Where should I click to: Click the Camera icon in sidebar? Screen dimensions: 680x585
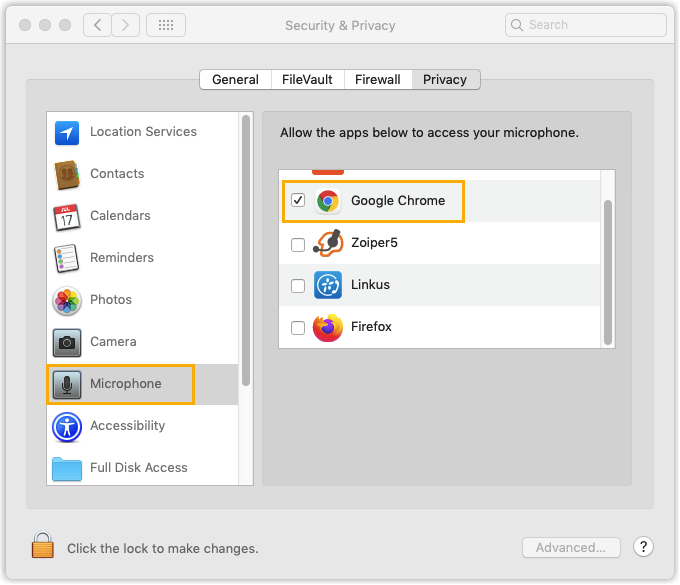(67, 343)
